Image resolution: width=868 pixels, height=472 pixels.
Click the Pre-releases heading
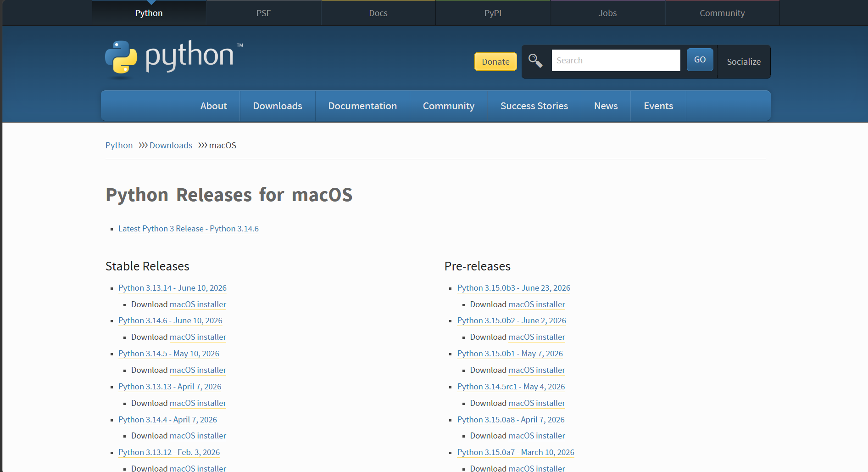coord(477,266)
